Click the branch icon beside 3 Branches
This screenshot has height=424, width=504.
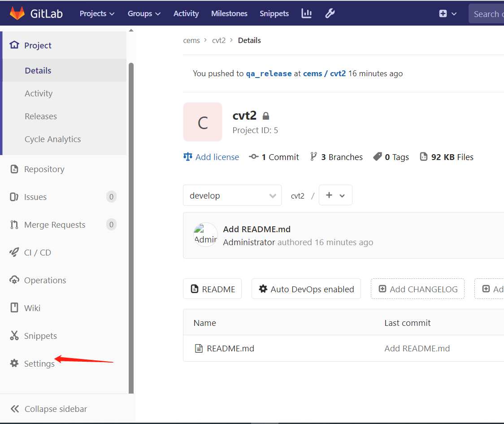[x=314, y=156]
